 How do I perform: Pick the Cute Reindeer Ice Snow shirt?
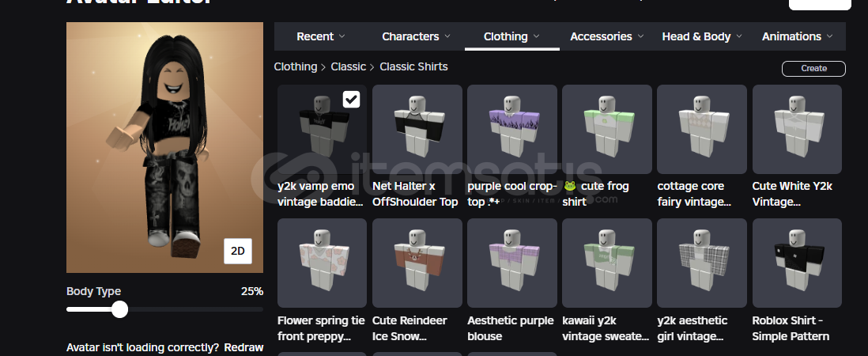click(x=417, y=263)
